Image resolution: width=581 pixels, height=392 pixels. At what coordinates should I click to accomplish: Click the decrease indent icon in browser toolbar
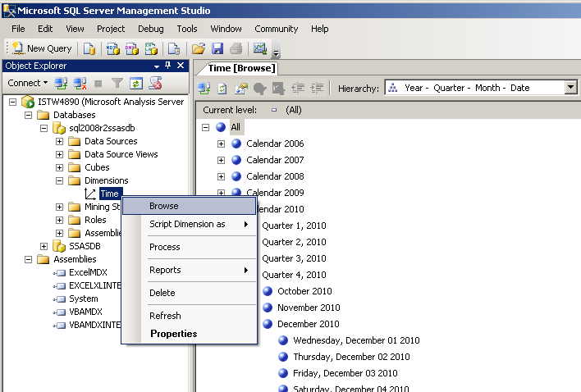[x=298, y=89]
